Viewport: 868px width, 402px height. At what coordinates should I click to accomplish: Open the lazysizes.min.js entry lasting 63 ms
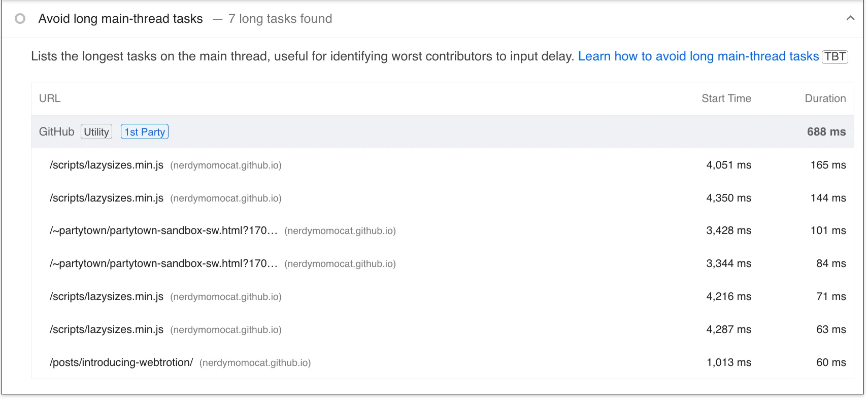[107, 329]
